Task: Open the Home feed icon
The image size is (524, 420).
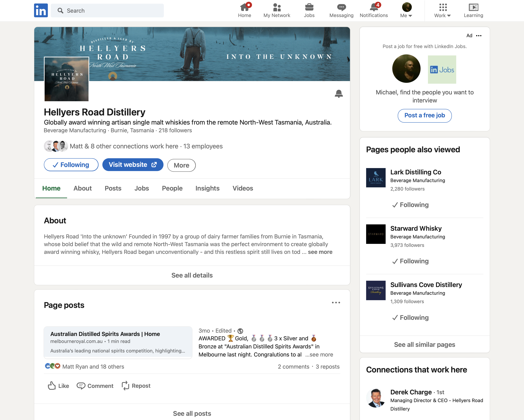Action: click(x=244, y=11)
